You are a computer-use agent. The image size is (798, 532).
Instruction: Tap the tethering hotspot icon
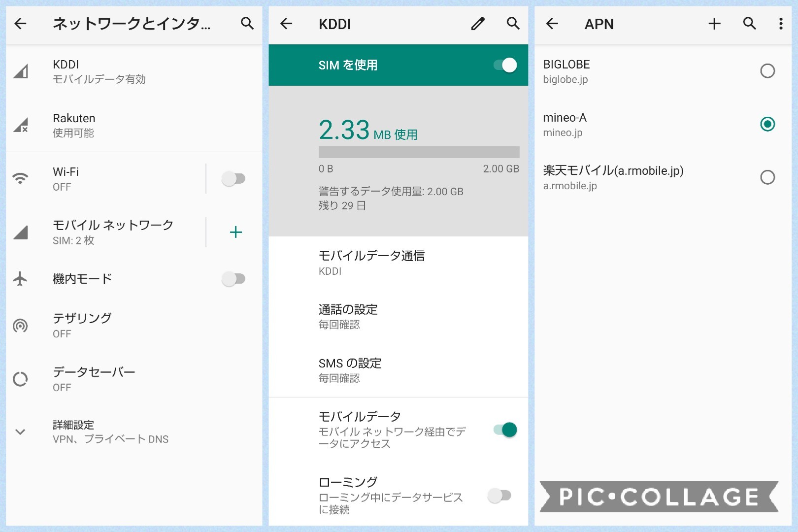(20, 326)
